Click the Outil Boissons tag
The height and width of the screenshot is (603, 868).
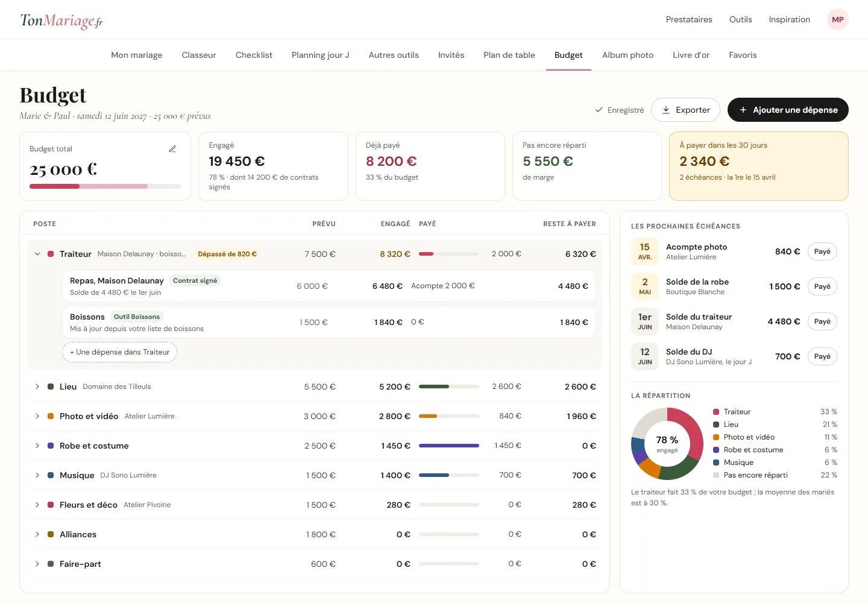tap(137, 317)
